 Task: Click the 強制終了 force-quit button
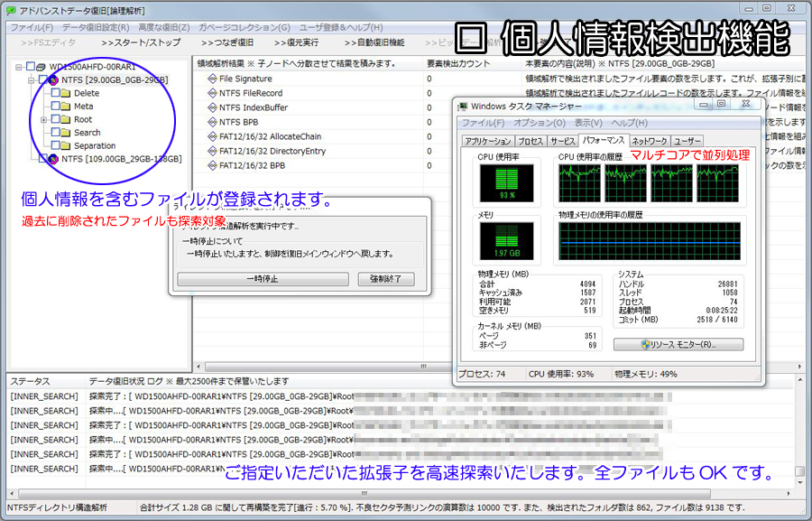pos(386,279)
